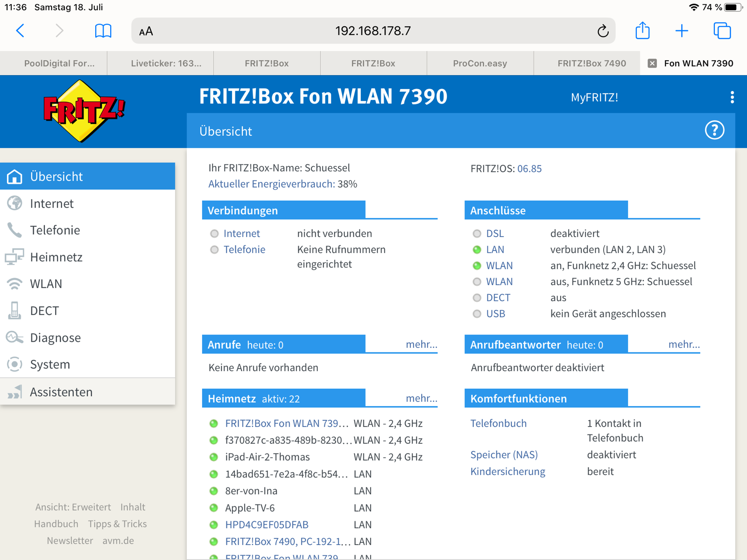Add a new tab with plus icon
This screenshot has height=560, width=747.
coord(682,31)
